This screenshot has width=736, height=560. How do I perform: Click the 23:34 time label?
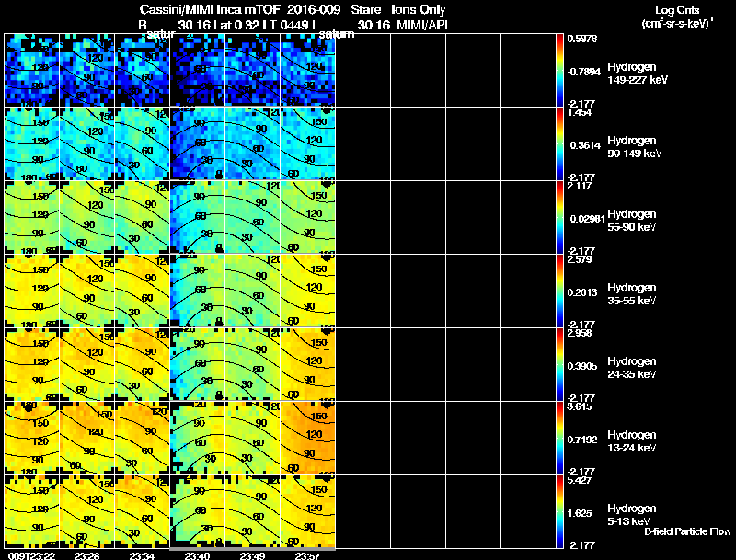click(x=143, y=555)
